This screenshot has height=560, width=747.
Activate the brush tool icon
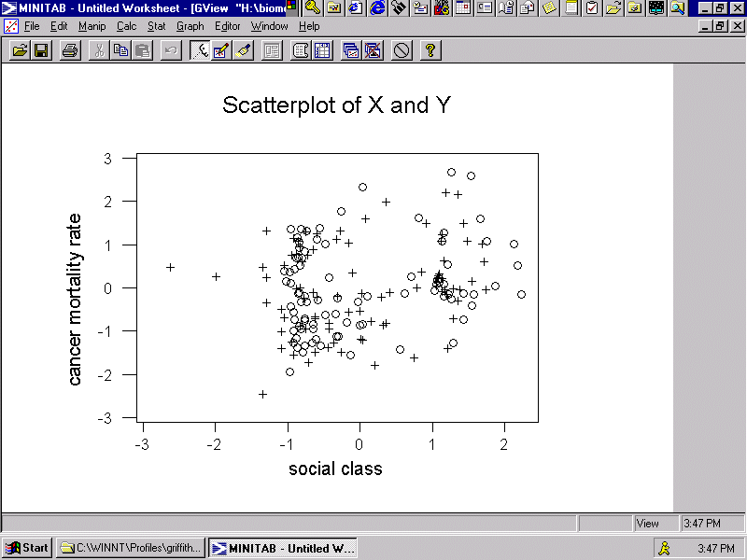point(243,50)
